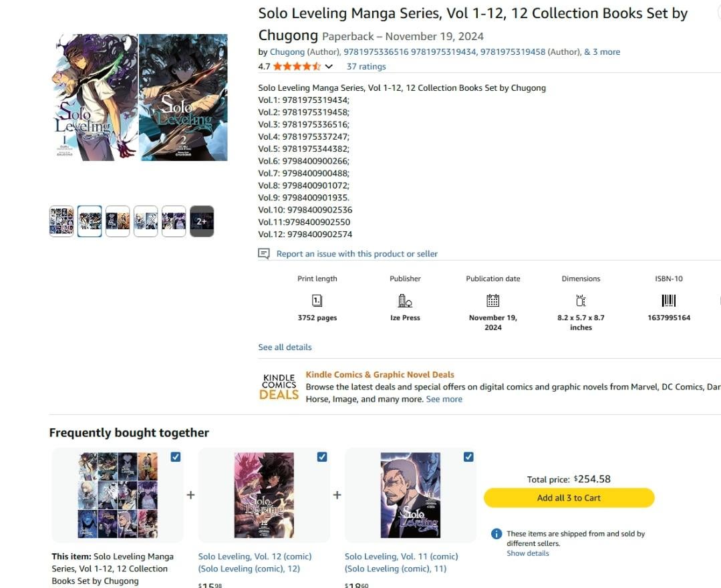Click the blue info icon near shipping note
The height and width of the screenshot is (588, 721).
(496, 534)
